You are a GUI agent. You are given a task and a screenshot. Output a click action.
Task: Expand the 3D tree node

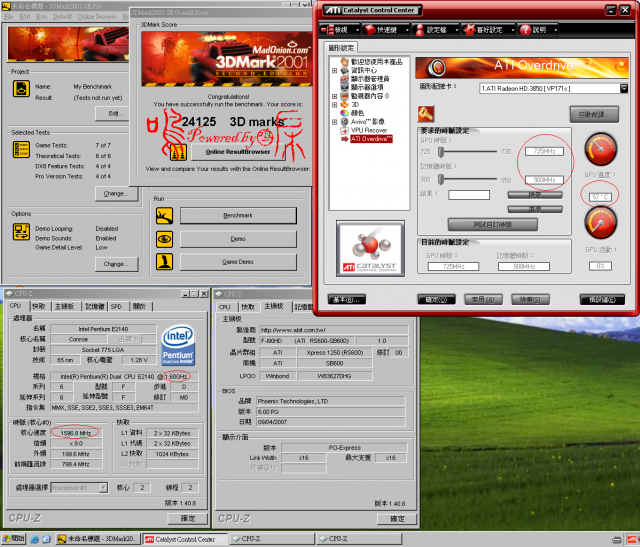click(x=334, y=105)
